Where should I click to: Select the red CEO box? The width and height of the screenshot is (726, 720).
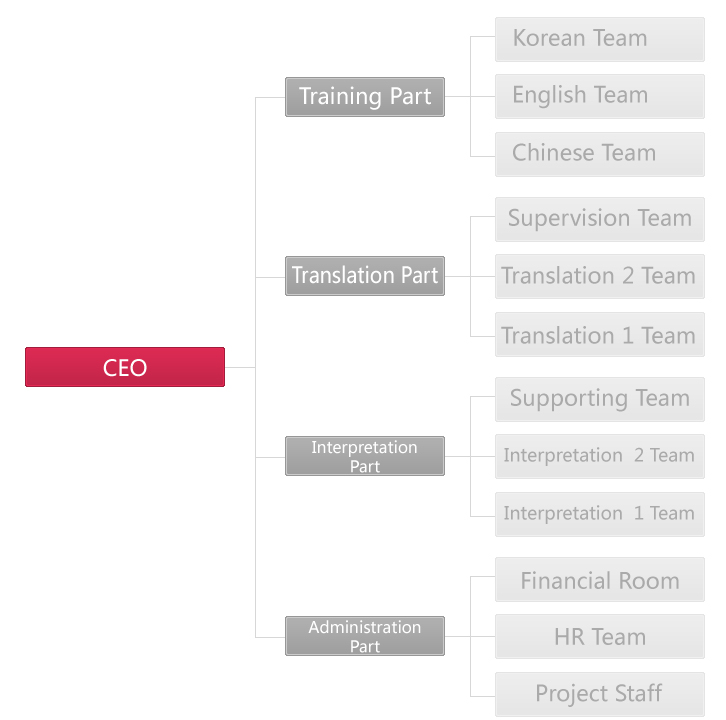click(x=125, y=367)
